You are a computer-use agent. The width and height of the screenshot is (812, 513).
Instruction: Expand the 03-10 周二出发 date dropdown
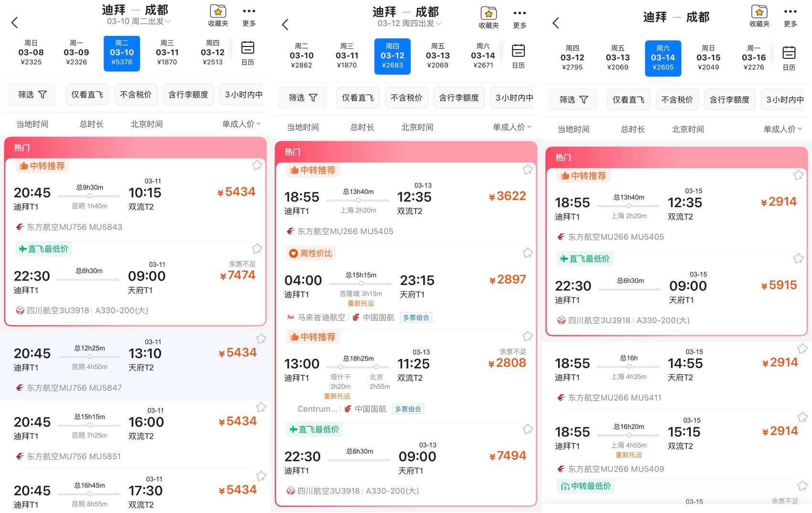point(139,21)
